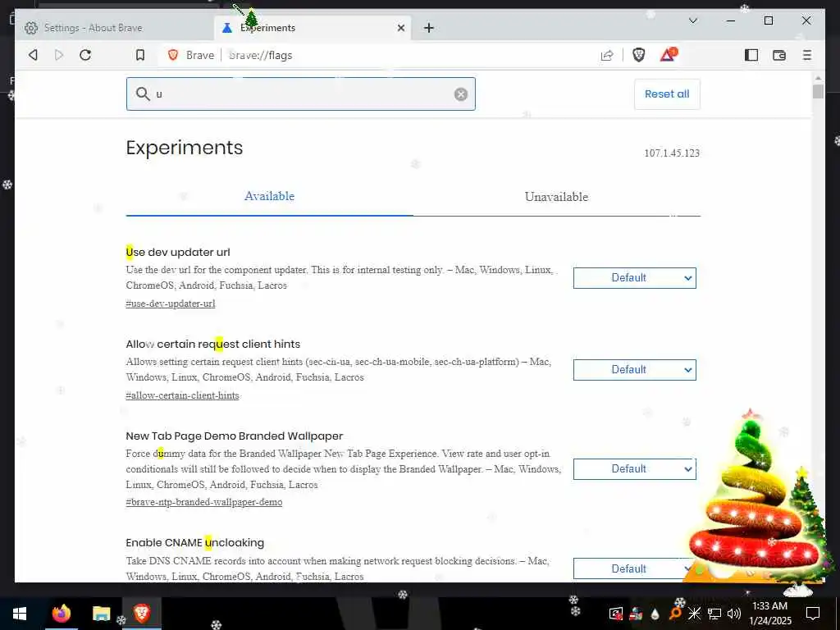Open dropdown for Use dev updater url
840x630 pixels.
[635, 278]
